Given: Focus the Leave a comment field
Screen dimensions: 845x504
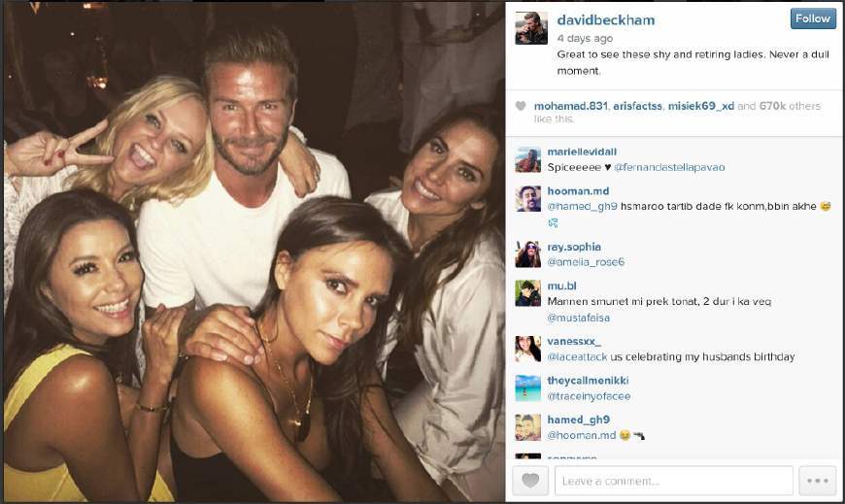Looking at the screenshot, I should click(x=674, y=481).
